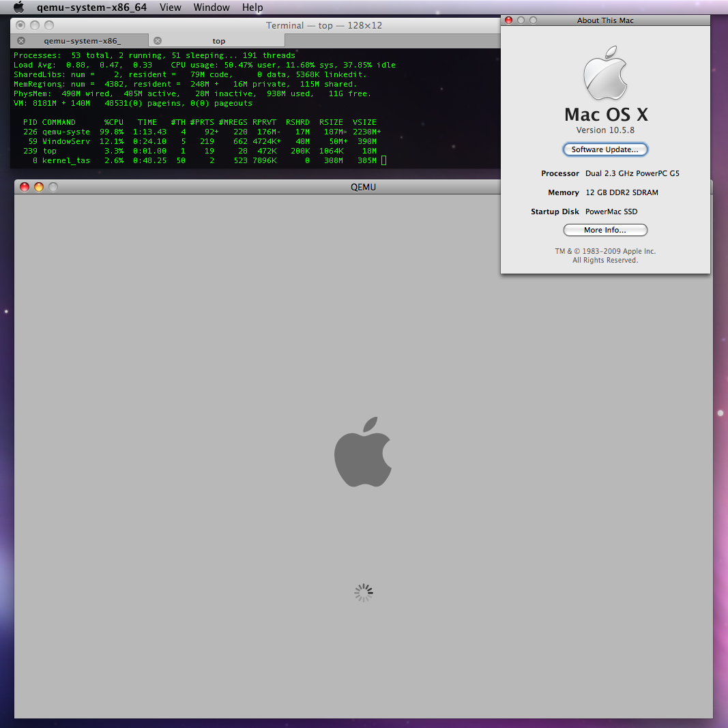Close the About This Mac window
The image size is (728, 728).
tap(508, 20)
